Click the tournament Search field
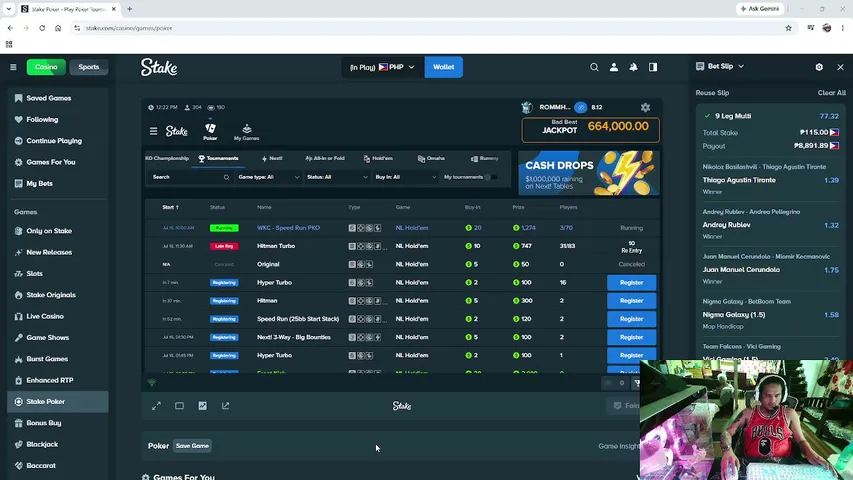 pyautogui.click(x=189, y=177)
